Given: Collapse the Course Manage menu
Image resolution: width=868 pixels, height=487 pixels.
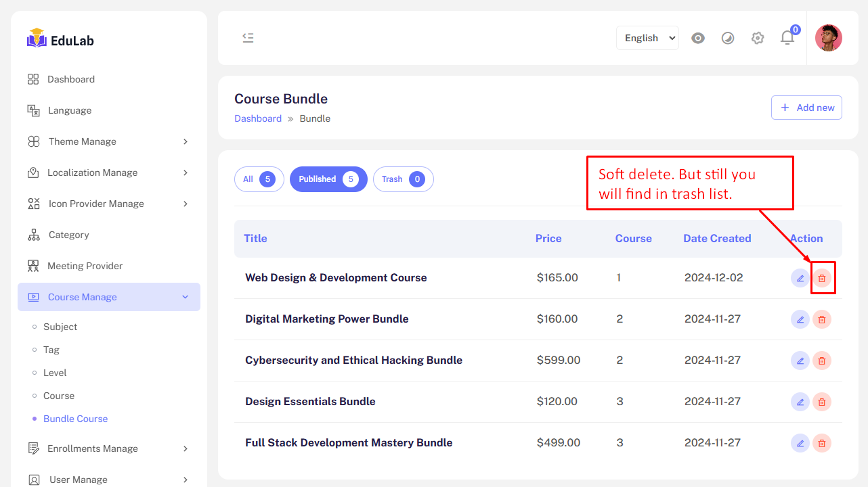Looking at the screenshot, I should [108, 297].
